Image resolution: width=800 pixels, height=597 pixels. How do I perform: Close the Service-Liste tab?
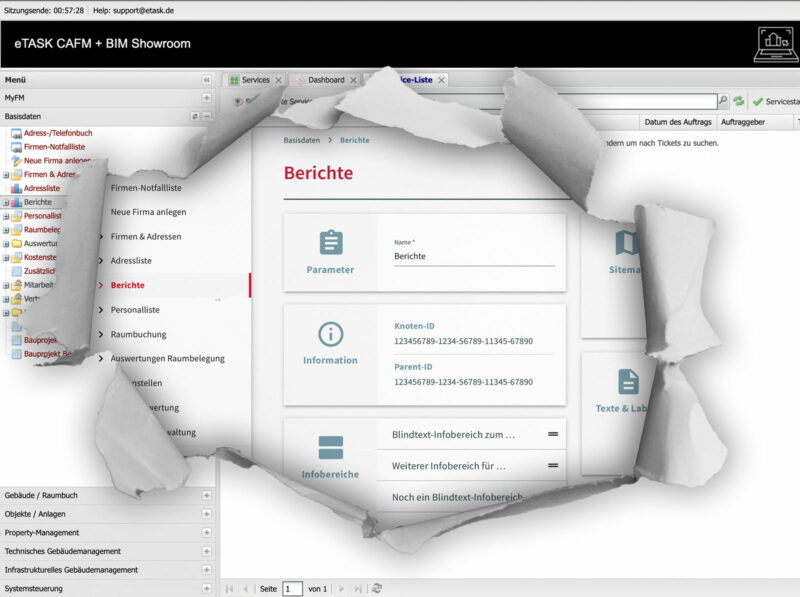[441, 80]
